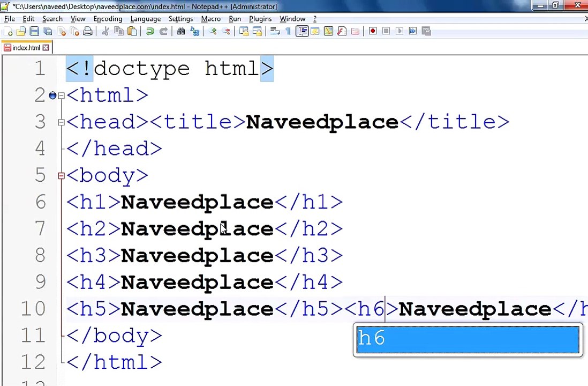Click the blue bookmark marker on line 2

click(x=52, y=95)
